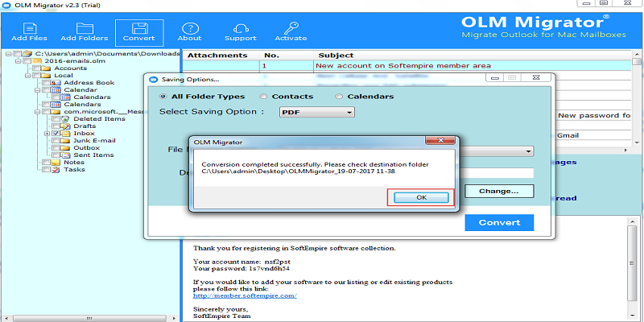This screenshot has width=644, height=322.
Task: Check the Notes checkbox
Action: tap(46, 163)
